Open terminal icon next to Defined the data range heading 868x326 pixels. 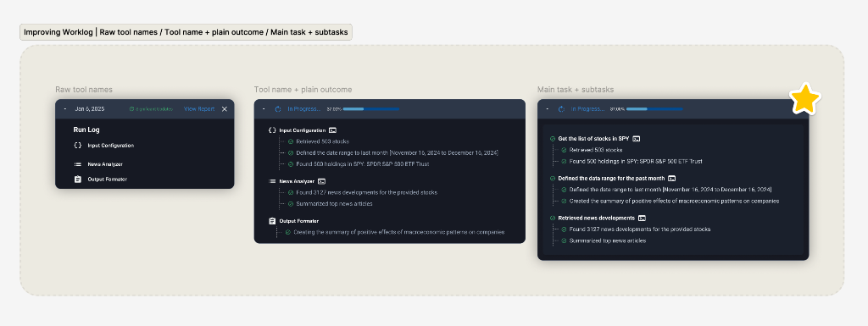[x=671, y=179]
